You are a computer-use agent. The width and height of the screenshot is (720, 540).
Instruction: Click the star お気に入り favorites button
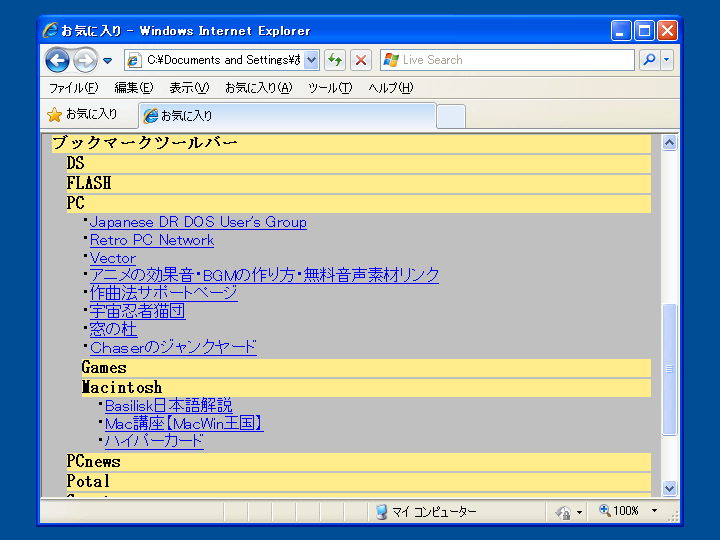click(x=82, y=114)
